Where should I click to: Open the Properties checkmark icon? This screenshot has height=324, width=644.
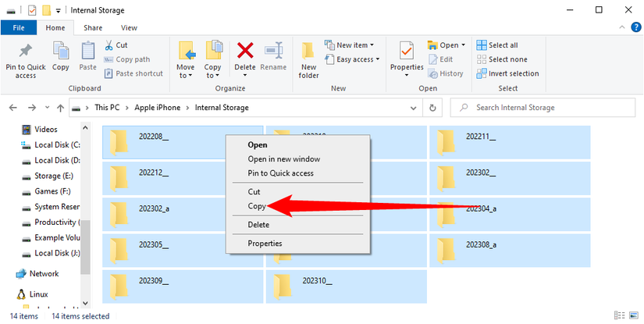[x=407, y=52]
